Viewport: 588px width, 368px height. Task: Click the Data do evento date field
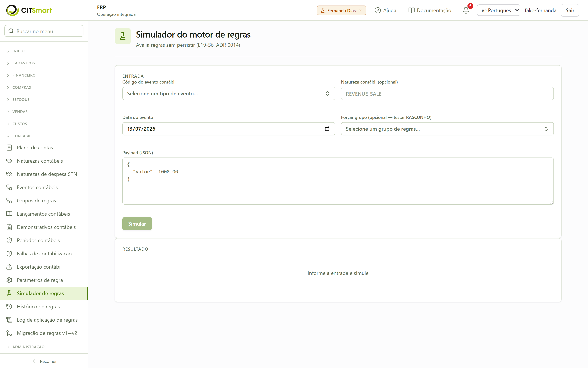(x=228, y=129)
